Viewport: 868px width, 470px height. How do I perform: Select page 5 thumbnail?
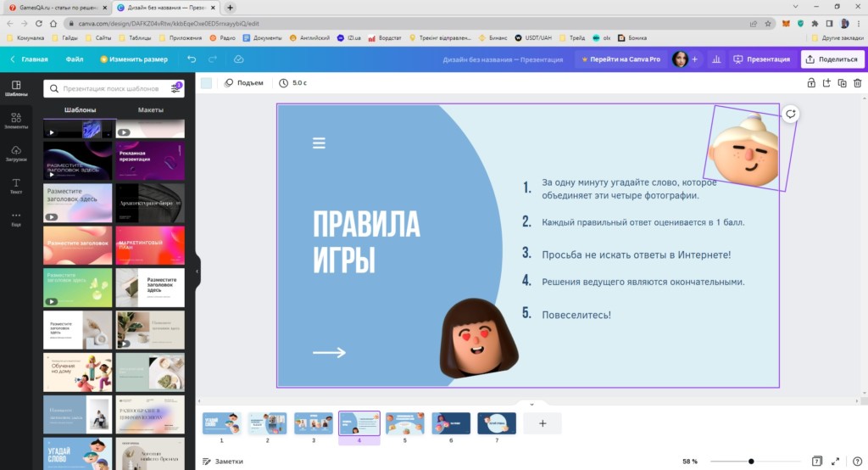404,423
